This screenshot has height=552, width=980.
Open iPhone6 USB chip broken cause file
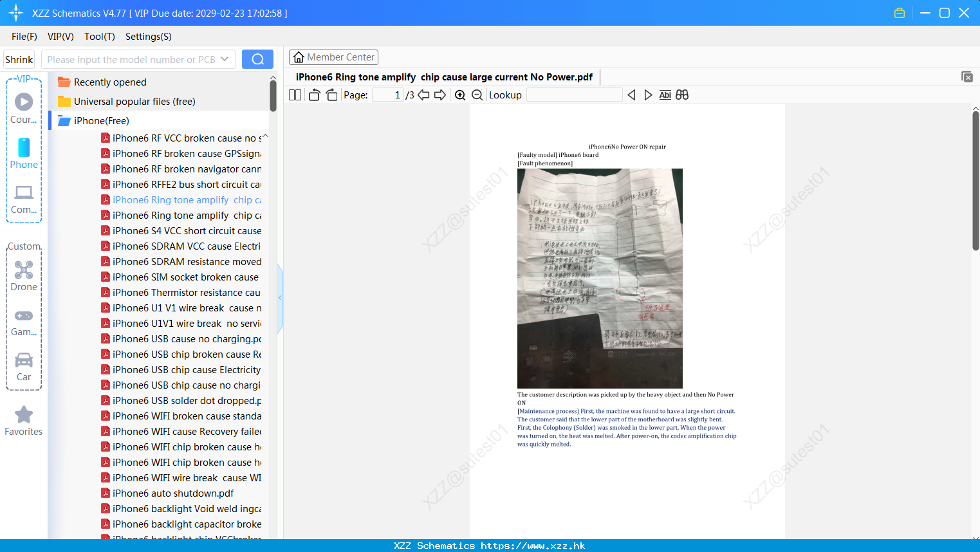pos(181,354)
